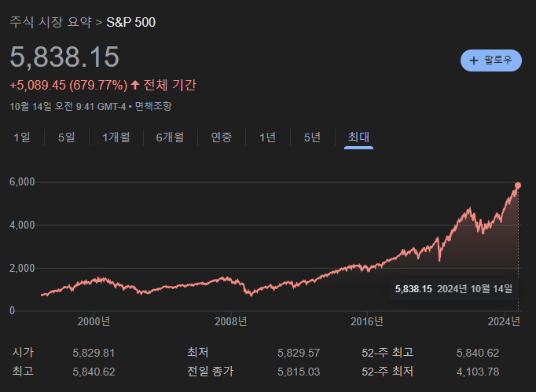Click the 52-주 최저 label
The height and width of the screenshot is (392, 536).
tap(387, 371)
